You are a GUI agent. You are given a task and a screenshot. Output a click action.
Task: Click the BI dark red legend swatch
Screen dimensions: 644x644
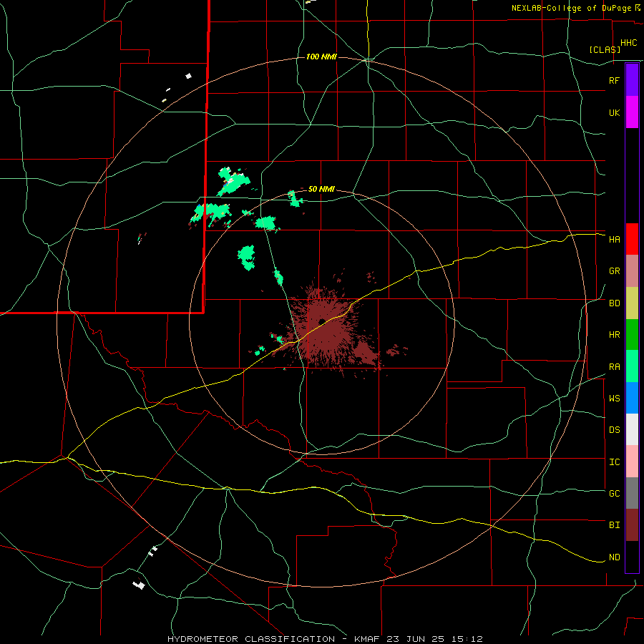(x=632, y=525)
